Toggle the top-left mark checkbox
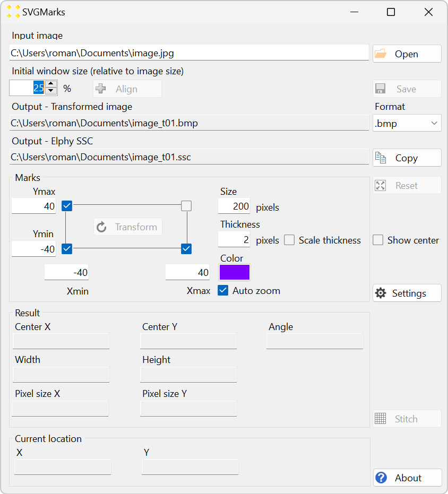448x494 pixels. [67, 206]
